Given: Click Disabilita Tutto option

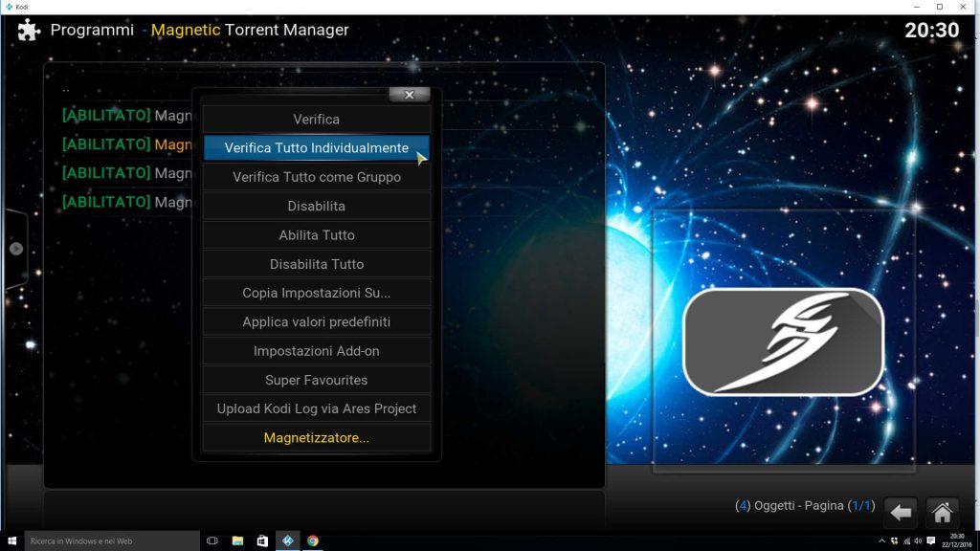Looking at the screenshot, I should point(316,264).
